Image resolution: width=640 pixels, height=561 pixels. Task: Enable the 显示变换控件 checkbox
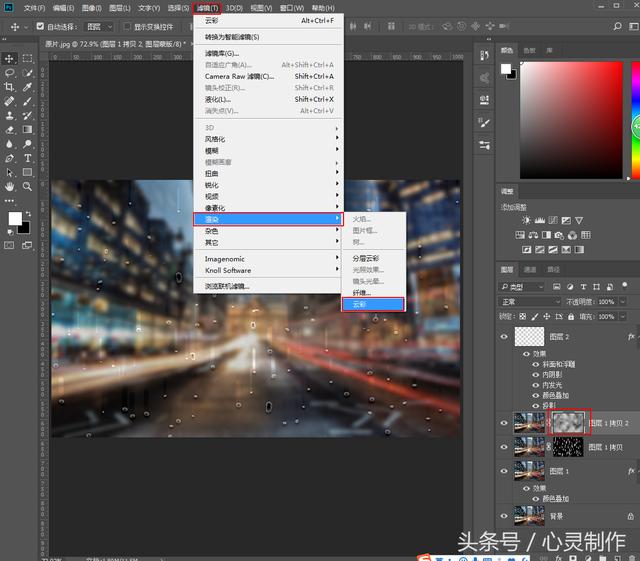[x=127, y=27]
